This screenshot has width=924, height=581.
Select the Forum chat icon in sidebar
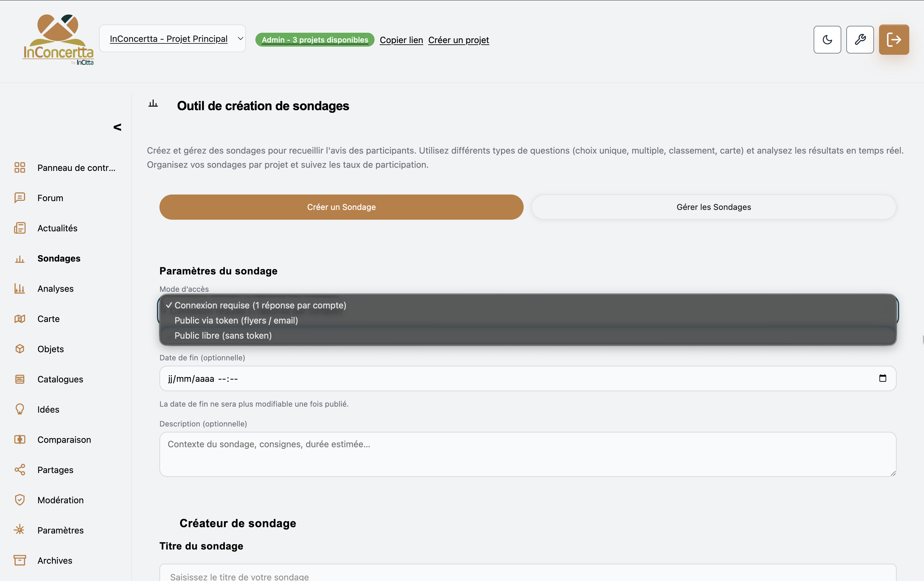[x=20, y=198]
